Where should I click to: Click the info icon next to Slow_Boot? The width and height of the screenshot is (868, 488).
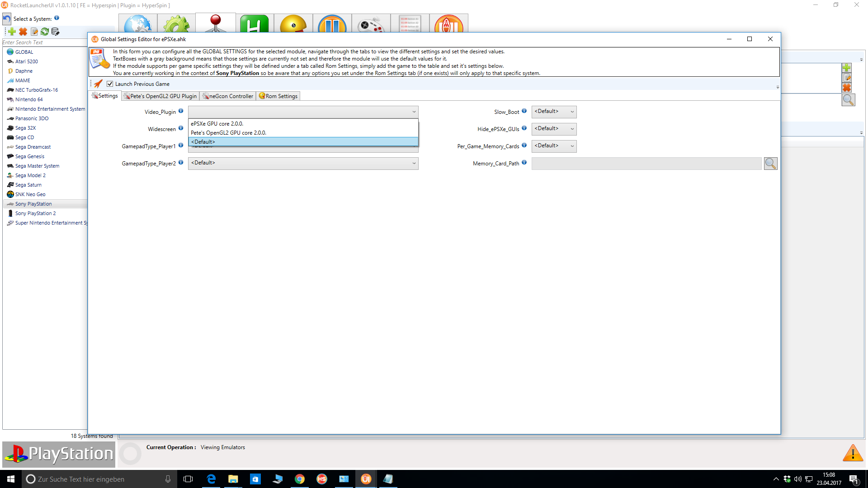(x=524, y=111)
